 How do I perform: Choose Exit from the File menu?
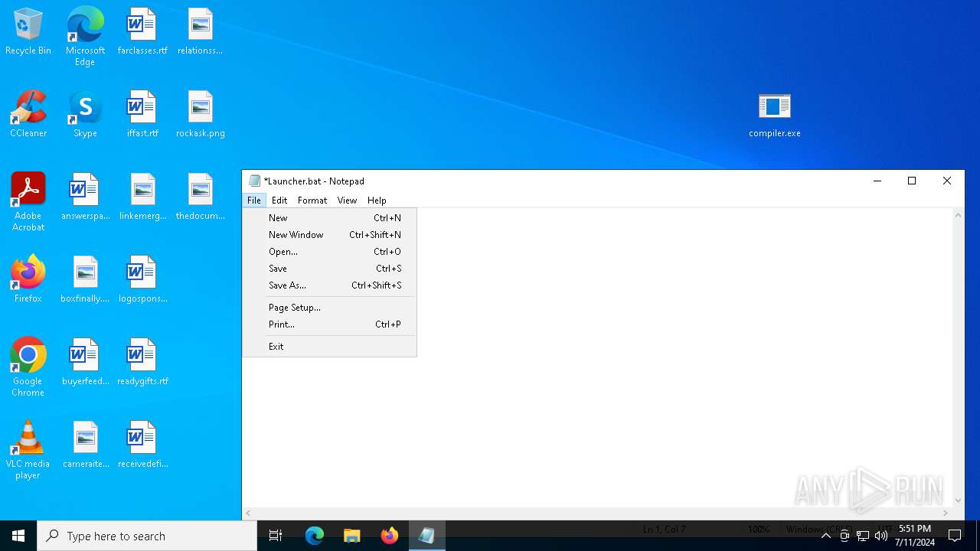pyautogui.click(x=330, y=347)
